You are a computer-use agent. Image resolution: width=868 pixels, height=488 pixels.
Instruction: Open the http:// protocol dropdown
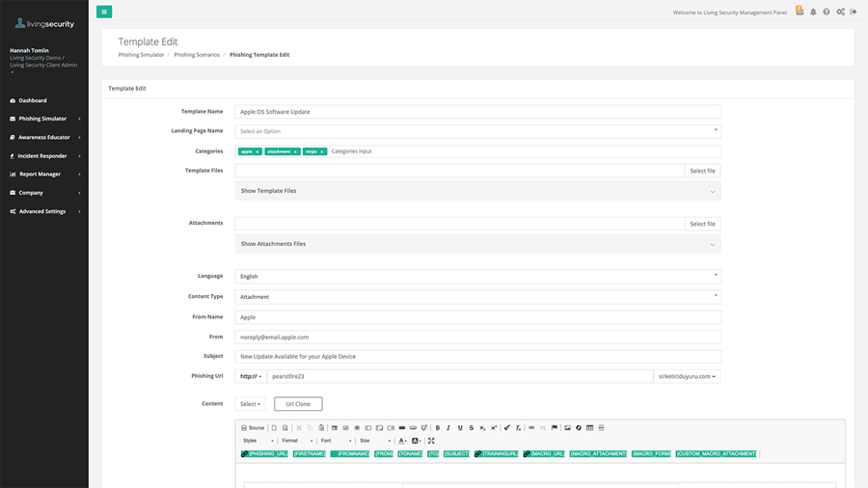click(x=251, y=376)
